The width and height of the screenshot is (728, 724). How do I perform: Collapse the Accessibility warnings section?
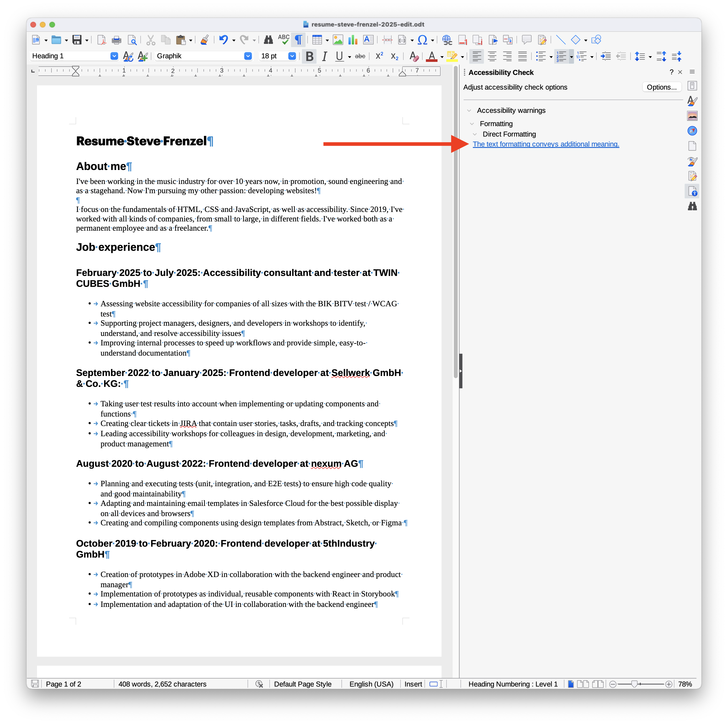pyautogui.click(x=469, y=111)
